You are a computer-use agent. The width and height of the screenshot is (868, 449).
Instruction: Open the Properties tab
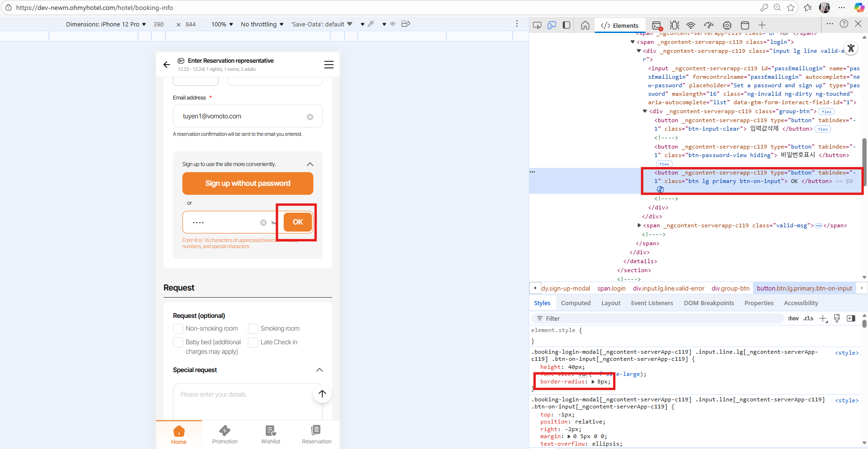pos(759,303)
